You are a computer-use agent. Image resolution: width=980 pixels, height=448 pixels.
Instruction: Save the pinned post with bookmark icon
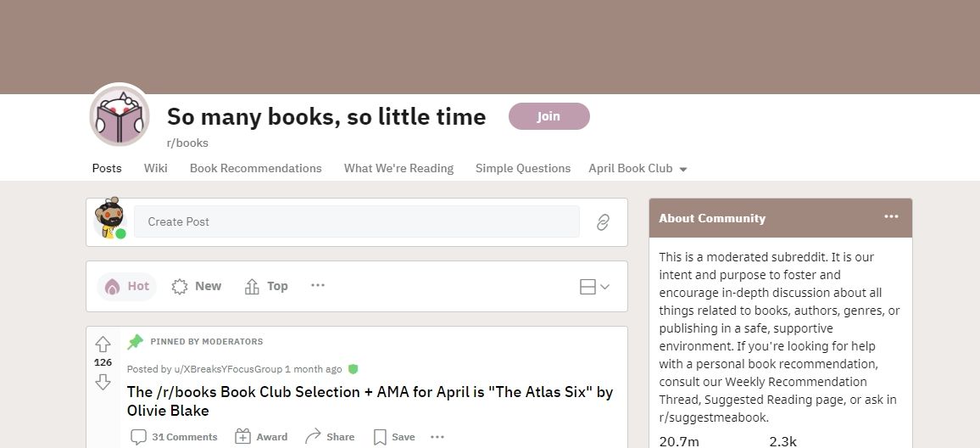(394, 437)
